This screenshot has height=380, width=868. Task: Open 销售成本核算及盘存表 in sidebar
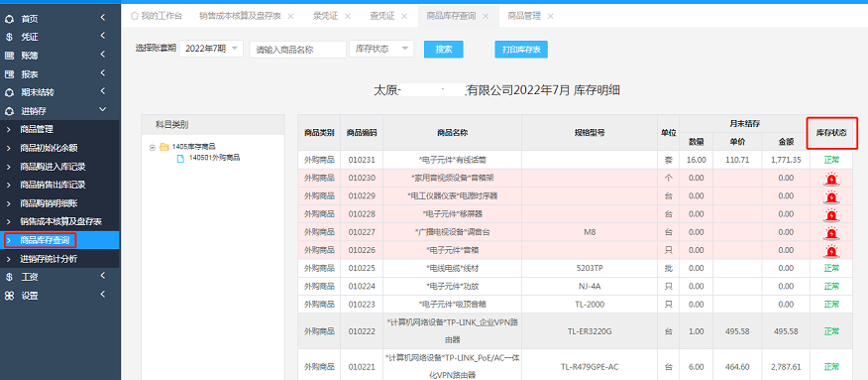pyautogui.click(x=59, y=221)
